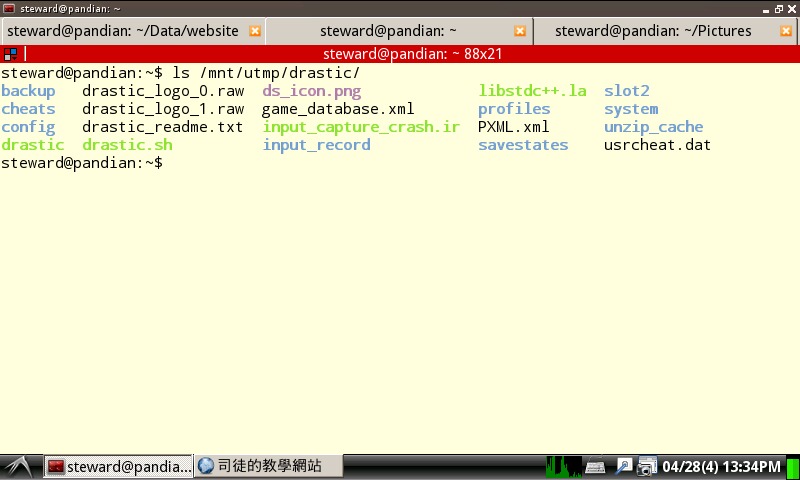Open the screenshot camera tray icon
The width and height of the screenshot is (800, 480).
(647, 466)
